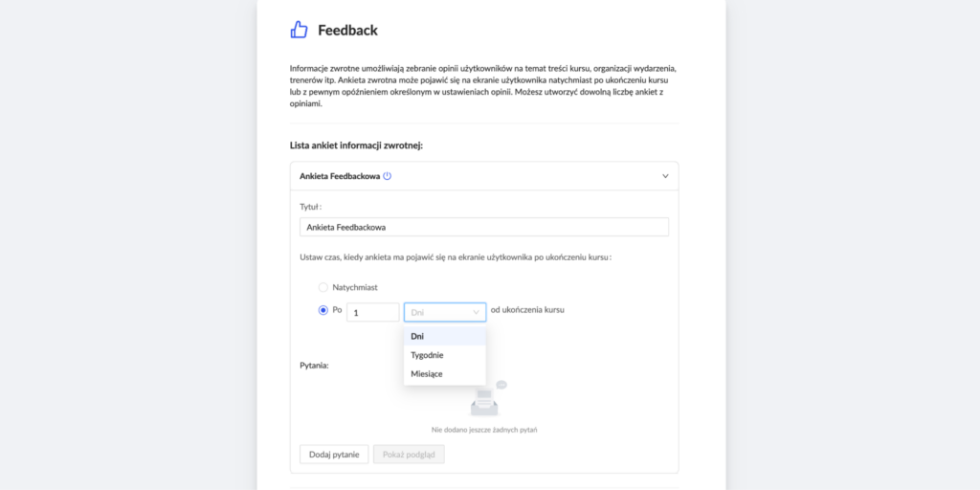980x490 pixels.
Task: Select the Po radio button
Action: tap(323, 310)
